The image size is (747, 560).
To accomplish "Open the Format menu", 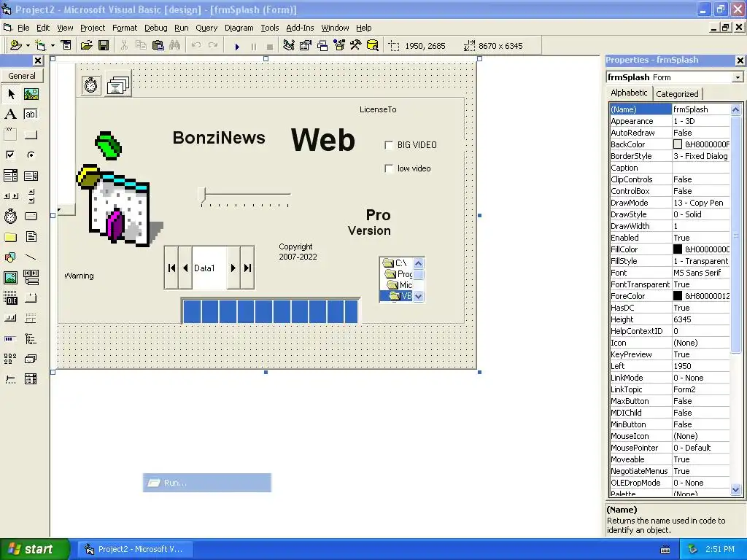I will pyautogui.click(x=124, y=28).
